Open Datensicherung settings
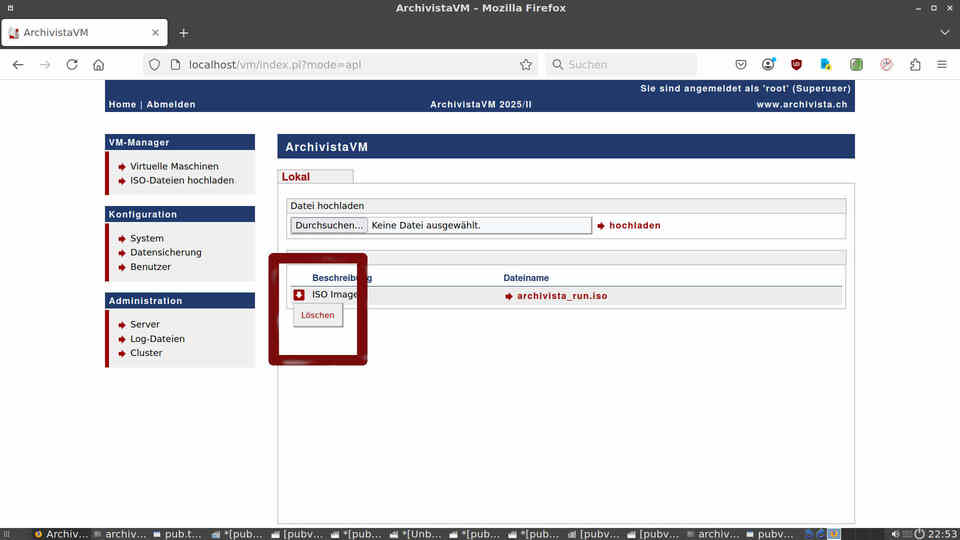 point(165,252)
